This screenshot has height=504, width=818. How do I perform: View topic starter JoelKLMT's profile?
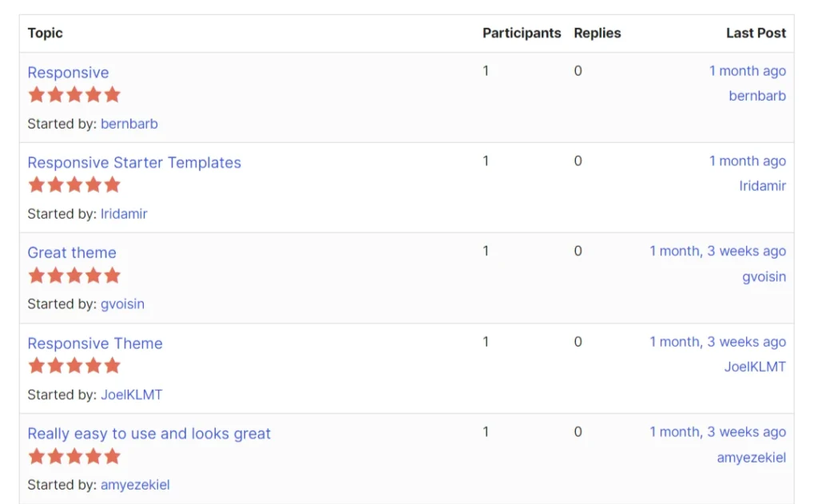132,395
